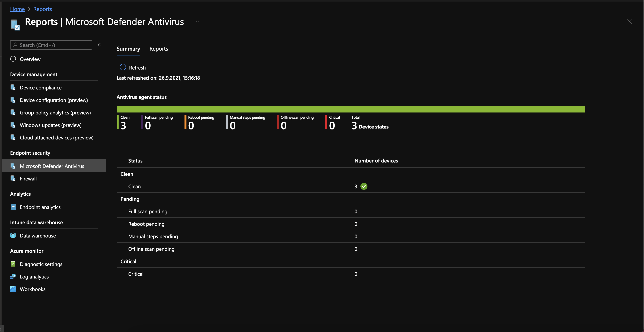The width and height of the screenshot is (644, 332).
Task: Click the Status column header
Action: click(135, 161)
